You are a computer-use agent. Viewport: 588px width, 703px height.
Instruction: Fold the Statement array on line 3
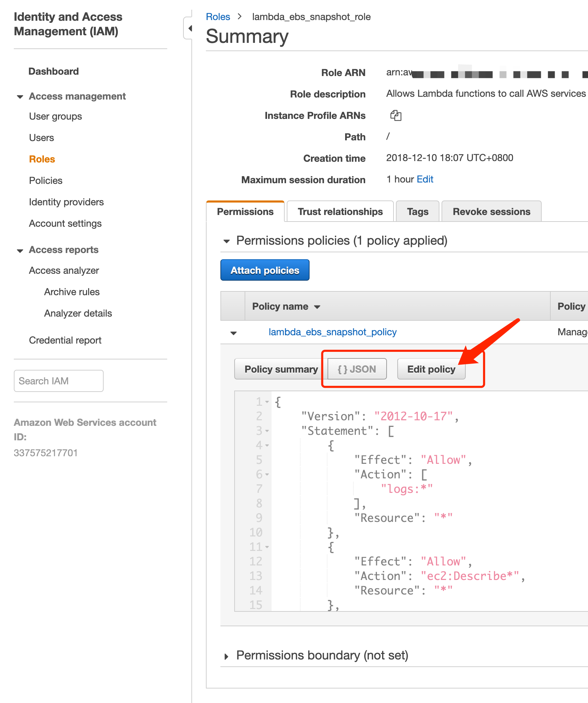(267, 431)
